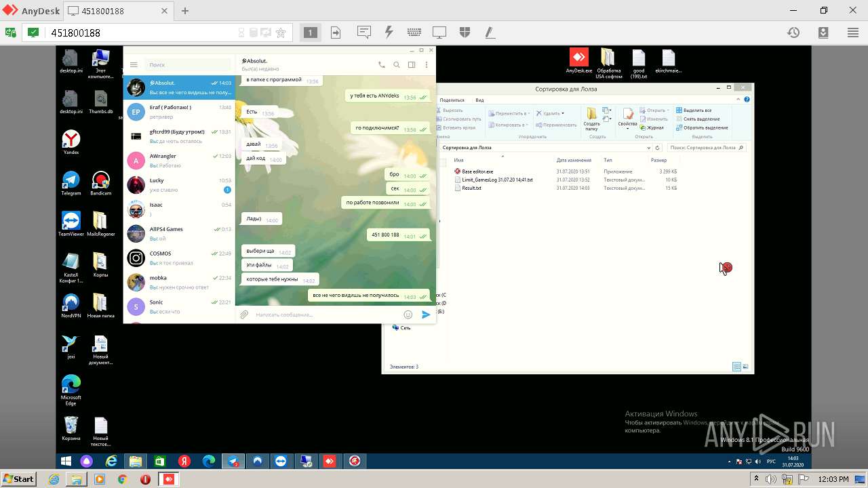Click the local Start button
Screen dimensions: 868x488
coord(18,479)
